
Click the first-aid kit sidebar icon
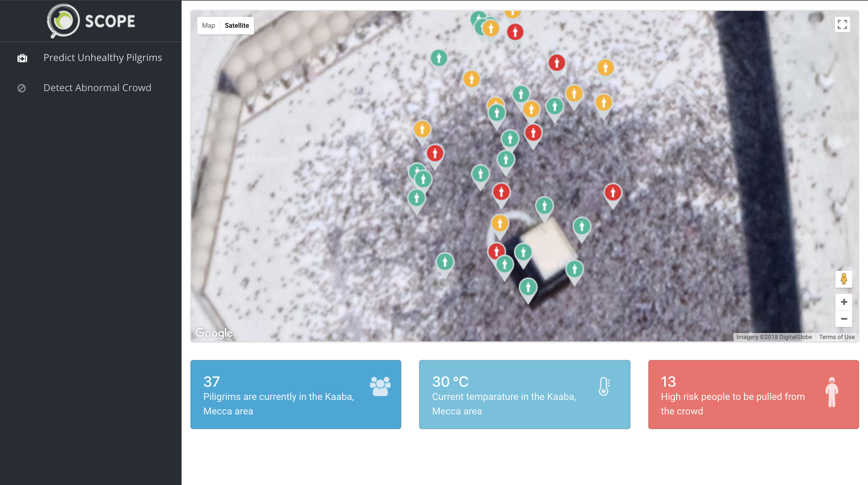coord(22,58)
